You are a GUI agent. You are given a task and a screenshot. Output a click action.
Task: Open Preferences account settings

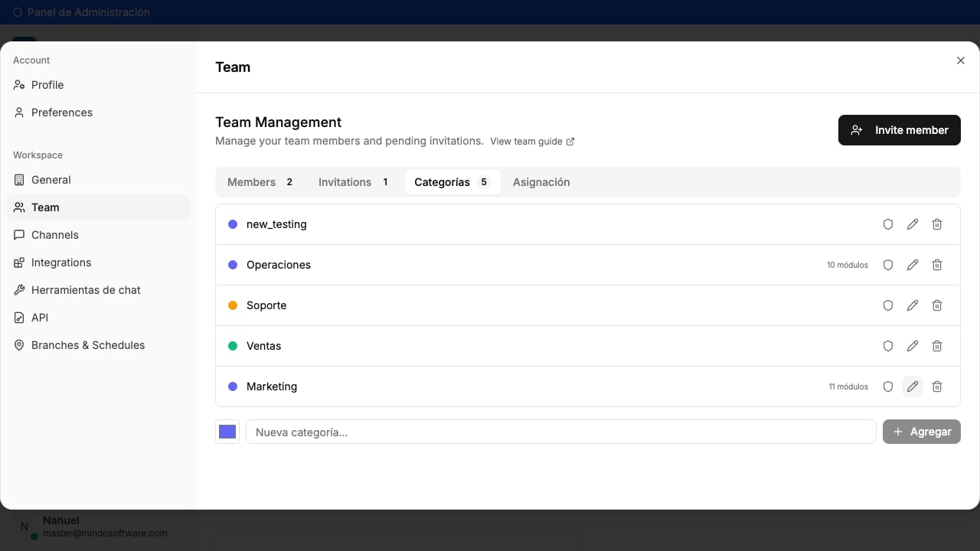99,112
